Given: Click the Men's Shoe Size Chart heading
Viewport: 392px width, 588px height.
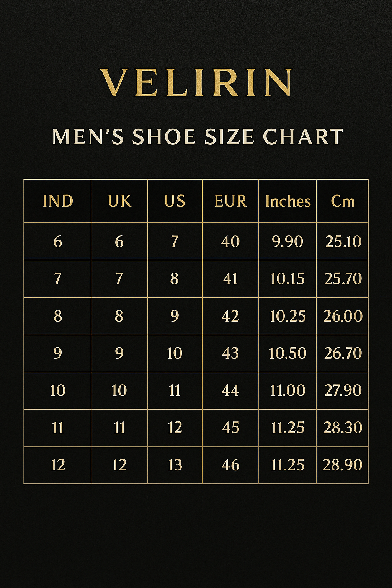Looking at the screenshot, I should (197, 137).
